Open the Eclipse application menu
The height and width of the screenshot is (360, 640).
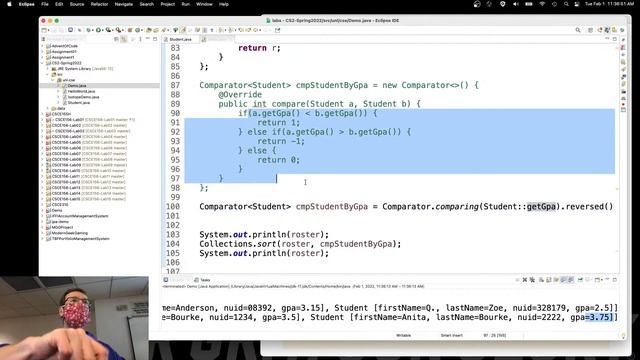[x=27, y=4]
